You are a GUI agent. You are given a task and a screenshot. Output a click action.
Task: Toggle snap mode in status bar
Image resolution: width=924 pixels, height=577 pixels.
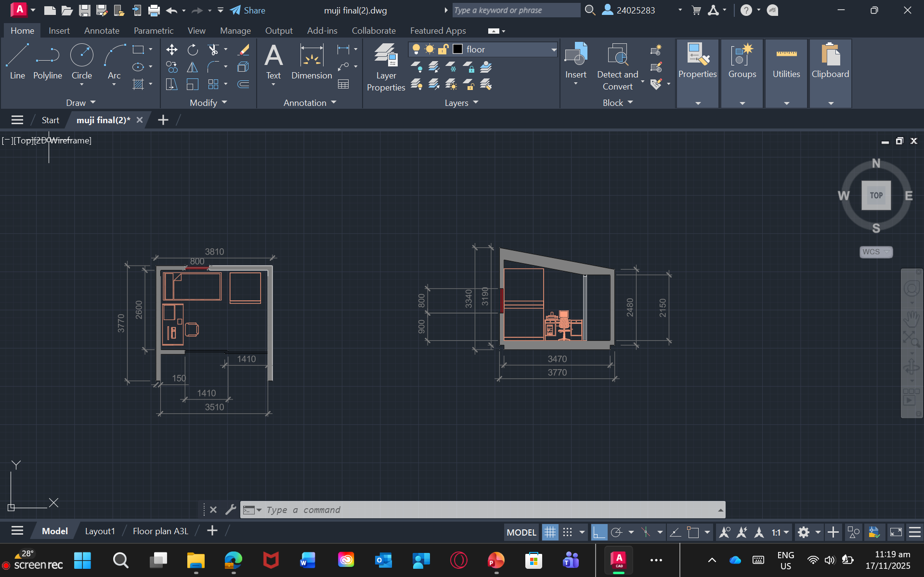click(568, 532)
